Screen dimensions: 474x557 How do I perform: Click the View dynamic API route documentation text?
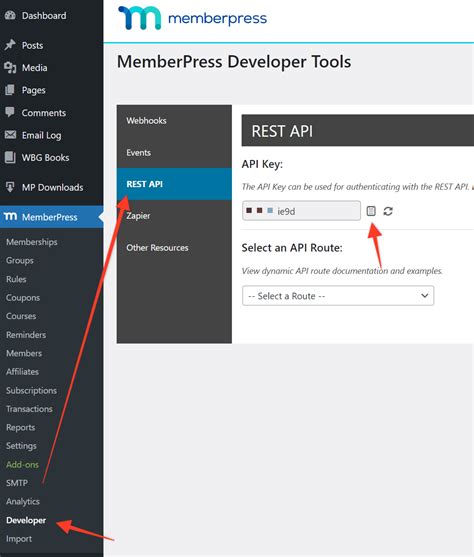pyautogui.click(x=342, y=271)
